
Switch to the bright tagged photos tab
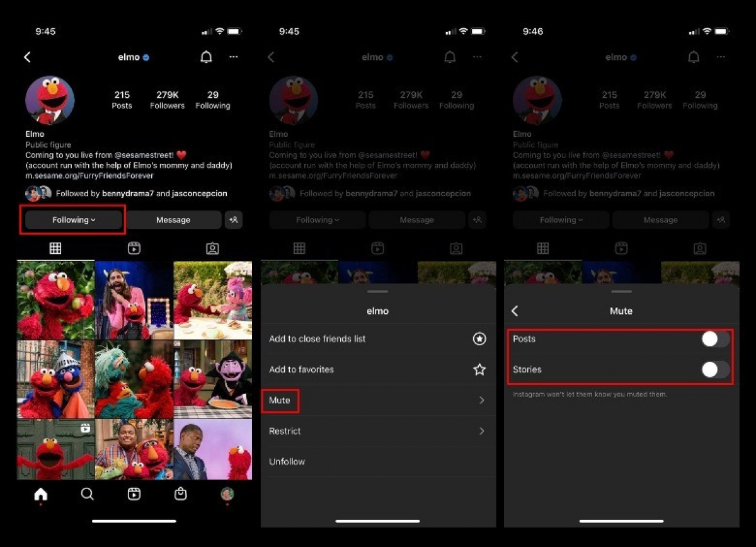[212, 249]
